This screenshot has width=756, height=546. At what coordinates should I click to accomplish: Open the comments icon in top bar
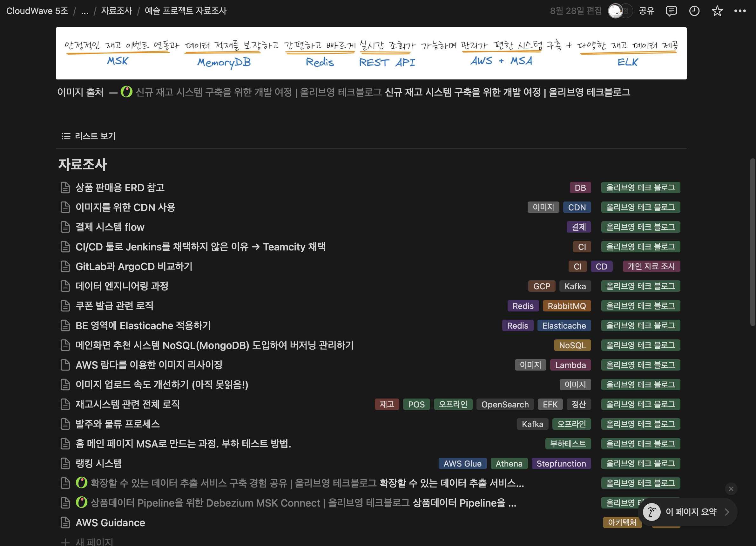[671, 11]
